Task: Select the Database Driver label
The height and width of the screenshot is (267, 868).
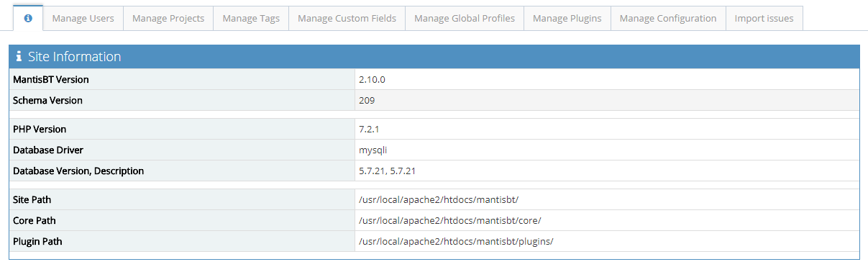Action: click(x=47, y=150)
